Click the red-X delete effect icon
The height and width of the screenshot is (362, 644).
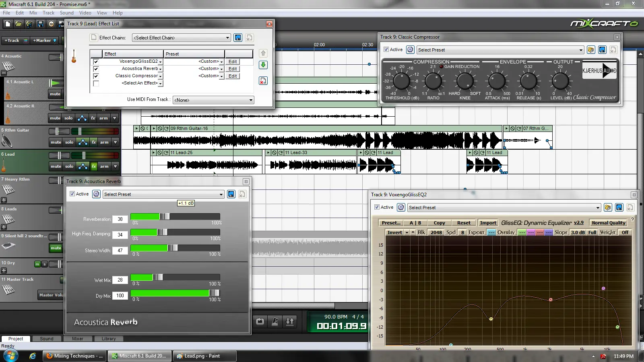[263, 81]
